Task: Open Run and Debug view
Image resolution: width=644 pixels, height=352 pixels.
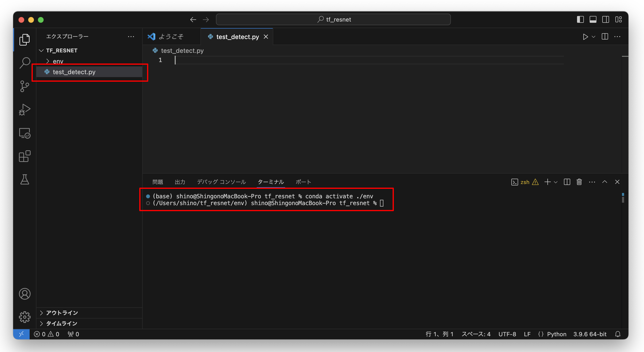Action: click(25, 109)
